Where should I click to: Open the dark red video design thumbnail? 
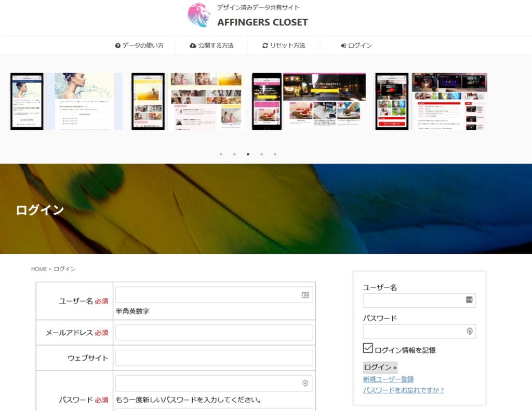[x=431, y=101]
